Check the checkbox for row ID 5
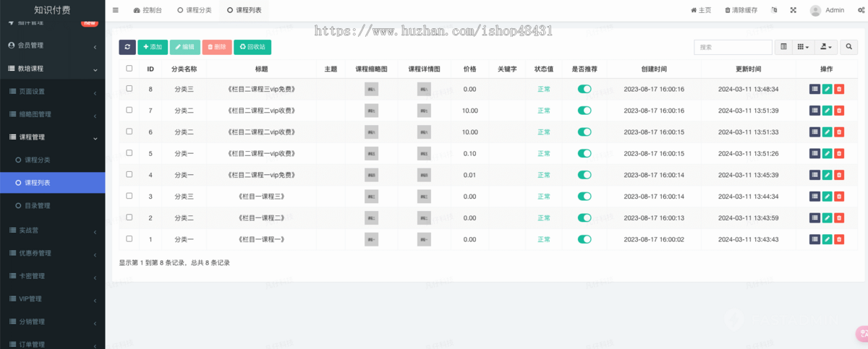Viewport: 868px width, 349px height. point(129,152)
